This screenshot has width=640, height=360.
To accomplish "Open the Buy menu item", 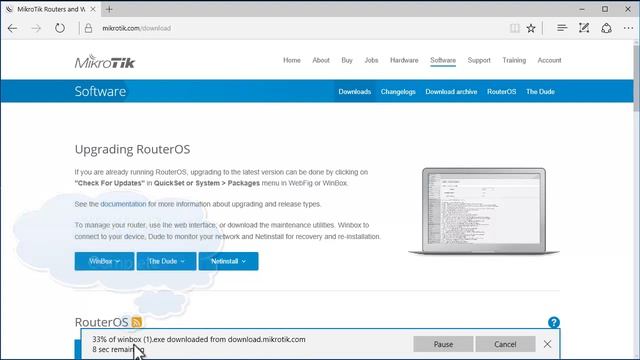I will [347, 60].
